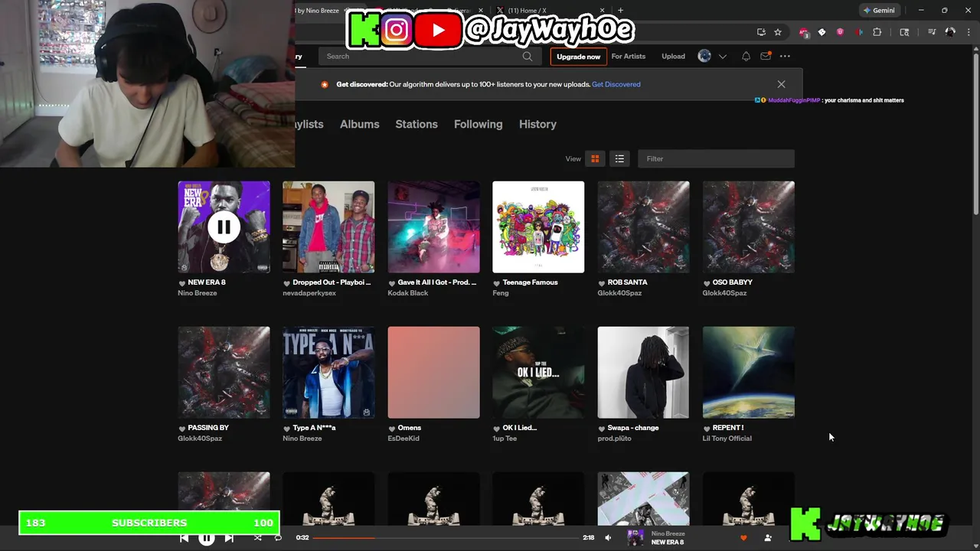Expand the profile dropdown chevron
The height and width of the screenshot is (551, 980).
(x=722, y=57)
